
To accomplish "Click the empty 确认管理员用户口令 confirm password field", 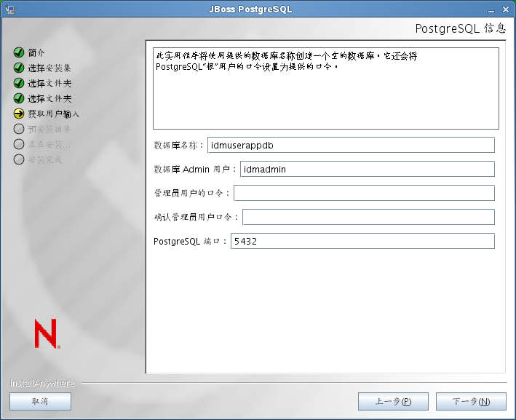I will point(368,217).
